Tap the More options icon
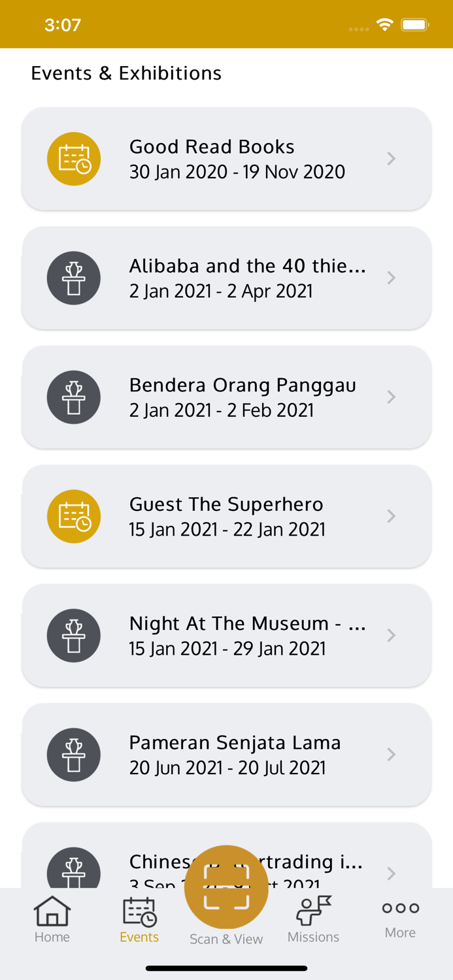The image size is (453, 980). (400, 908)
